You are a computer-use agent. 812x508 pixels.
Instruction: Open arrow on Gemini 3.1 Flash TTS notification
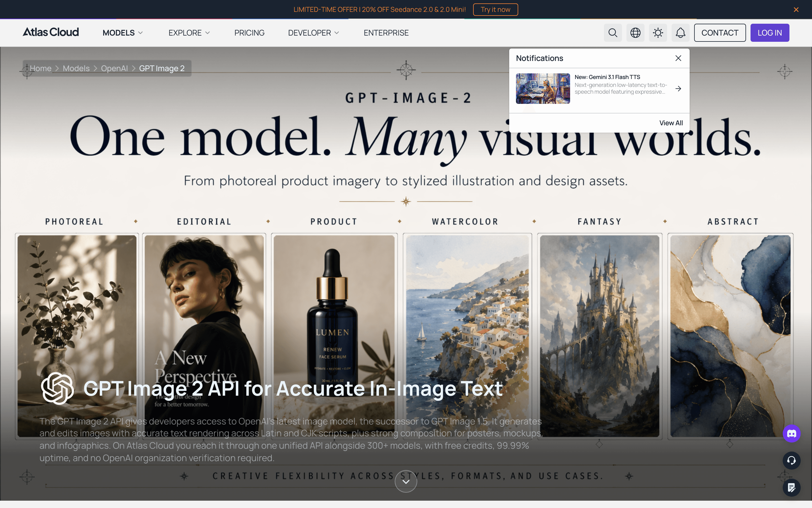pos(678,89)
